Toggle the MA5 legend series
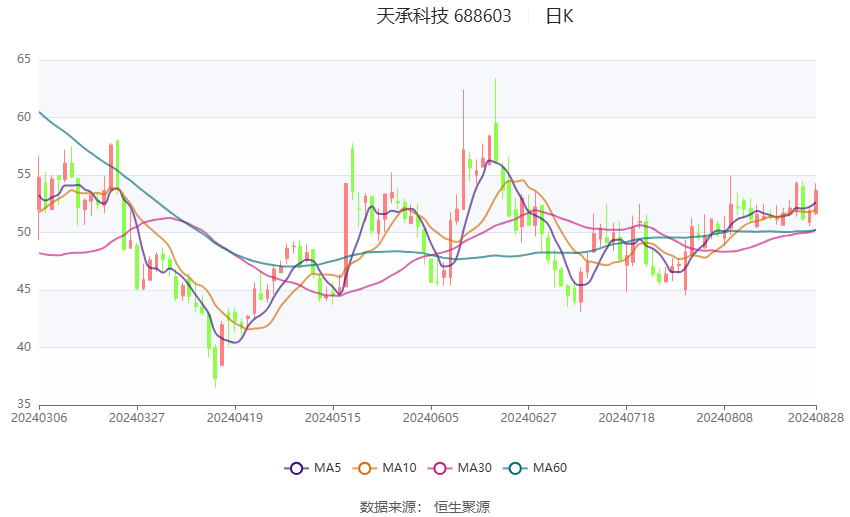This screenshot has height=517, width=850. click(x=313, y=468)
